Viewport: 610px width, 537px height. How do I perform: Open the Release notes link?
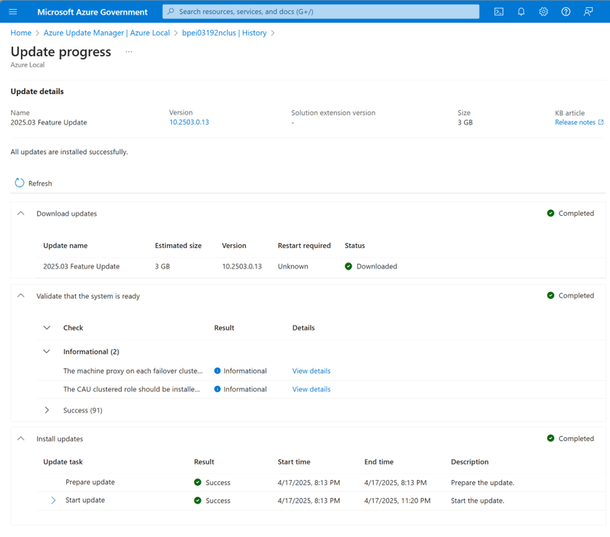click(575, 122)
